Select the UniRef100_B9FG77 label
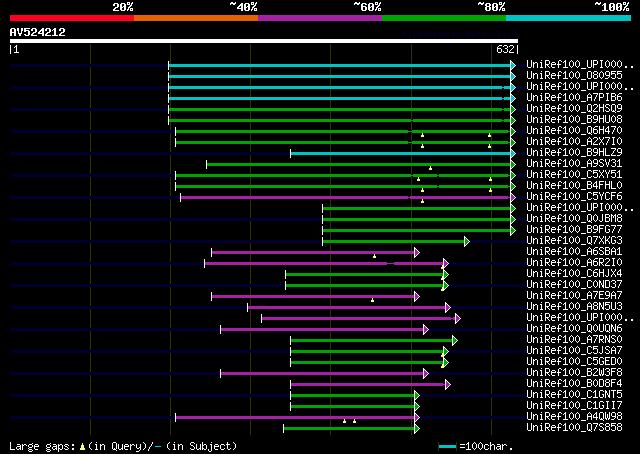The image size is (640, 454). (x=574, y=230)
